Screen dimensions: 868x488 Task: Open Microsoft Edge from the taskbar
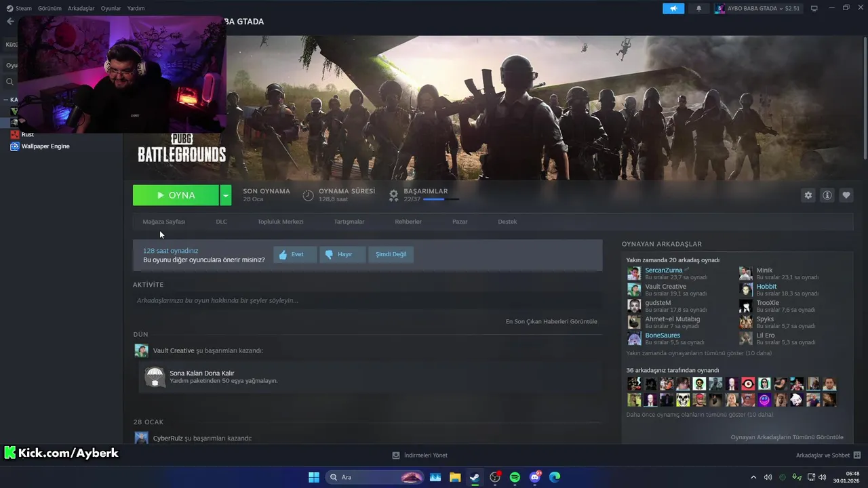[x=555, y=477]
